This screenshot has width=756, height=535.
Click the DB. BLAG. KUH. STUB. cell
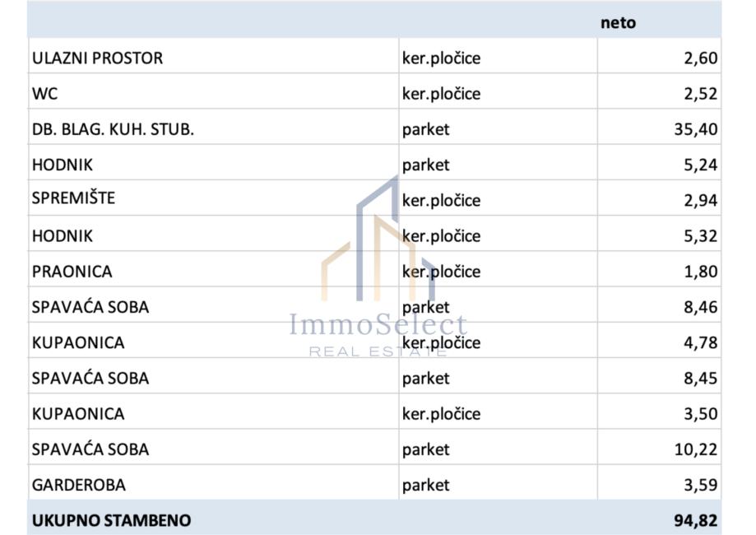tap(113, 129)
